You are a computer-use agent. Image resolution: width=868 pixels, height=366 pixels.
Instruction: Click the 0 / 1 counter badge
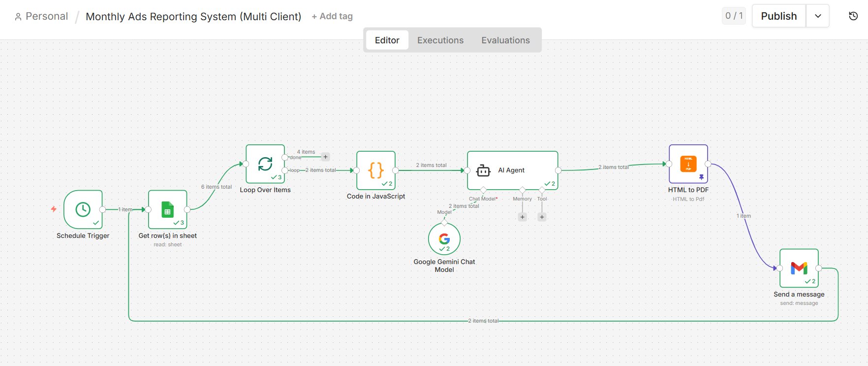[734, 16]
